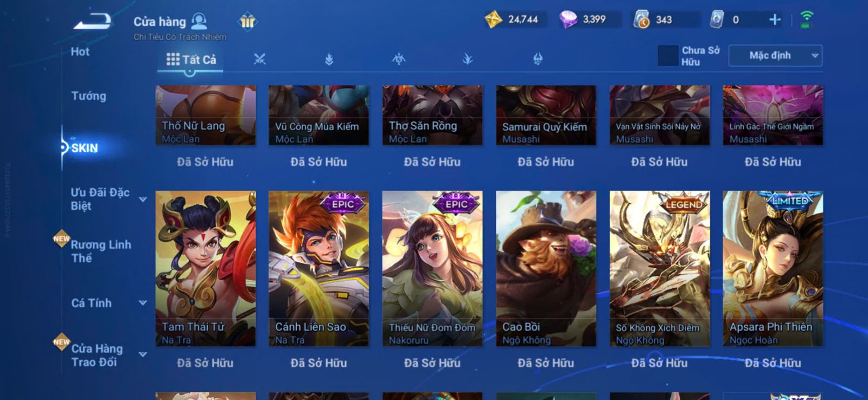Open Rương Linh Thể section
Screen dimensions: 868x400
coord(101,251)
